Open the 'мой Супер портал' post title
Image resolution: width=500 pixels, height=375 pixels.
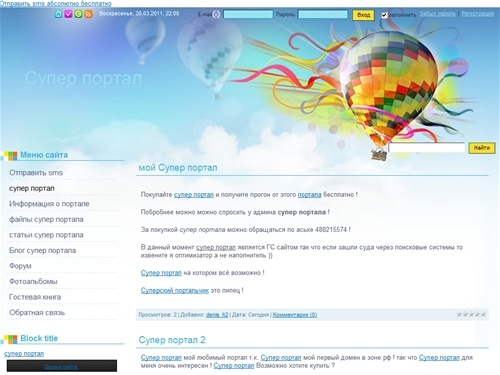click(x=178, y=168)
